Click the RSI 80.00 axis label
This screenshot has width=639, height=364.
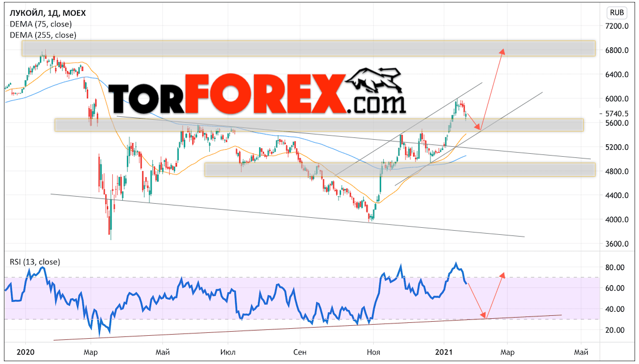click(x=615, y=268)
